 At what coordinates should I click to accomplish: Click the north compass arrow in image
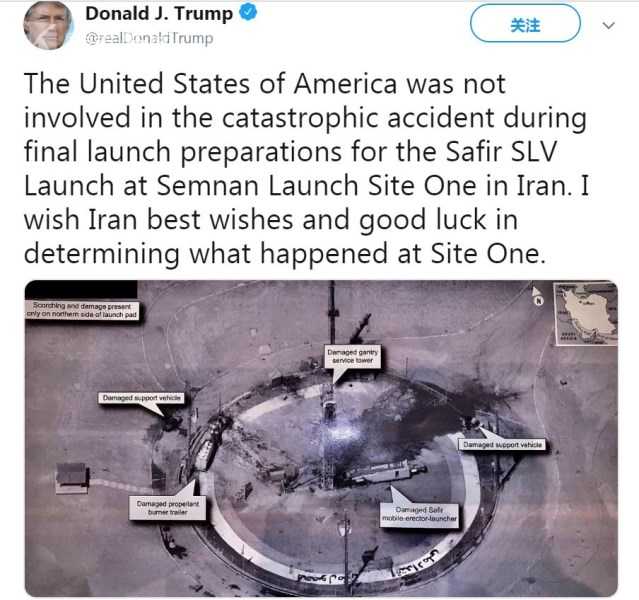(x=538, y=295)
